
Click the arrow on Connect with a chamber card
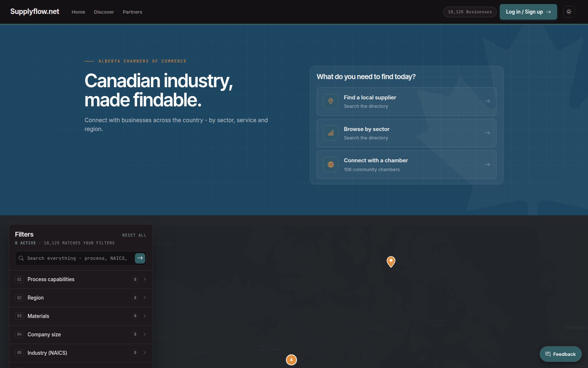click(487, 164)
